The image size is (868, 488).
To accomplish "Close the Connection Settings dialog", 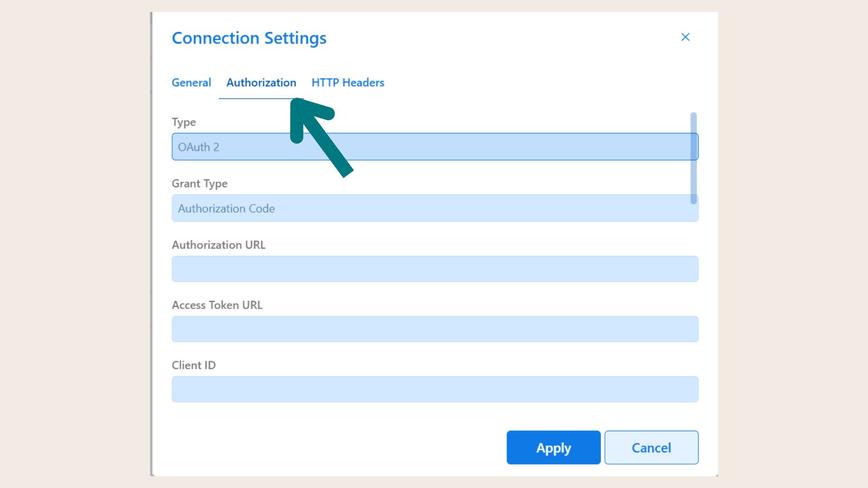I will tap(685, 37).
